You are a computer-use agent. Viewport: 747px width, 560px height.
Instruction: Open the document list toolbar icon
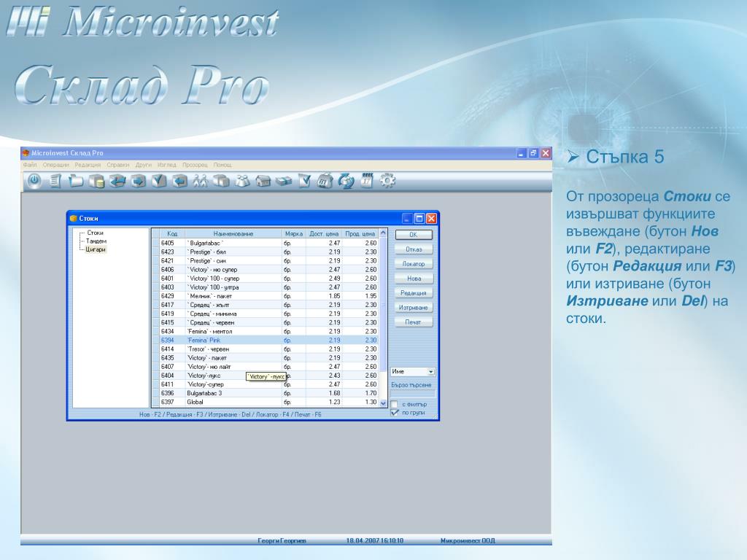(x=55, y=181)
